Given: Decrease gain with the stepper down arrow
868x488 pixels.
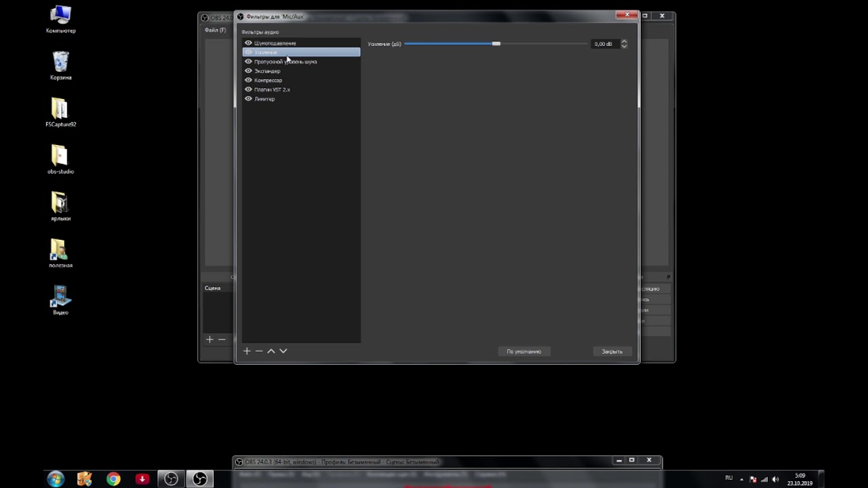Looking at the screenshot, I should click(624, 47).
